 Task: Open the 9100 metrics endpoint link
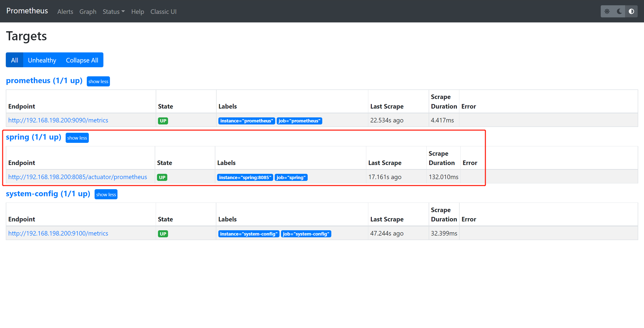(58, 233)
